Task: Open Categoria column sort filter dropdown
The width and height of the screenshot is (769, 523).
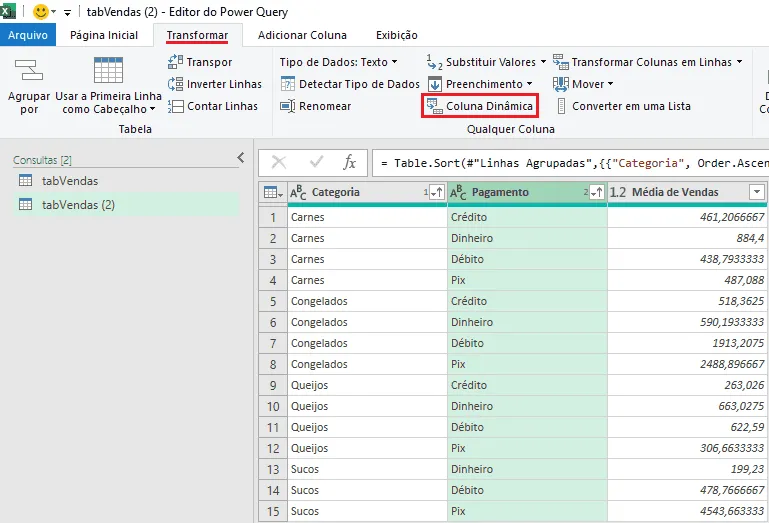Action: (x=436, y=192)
